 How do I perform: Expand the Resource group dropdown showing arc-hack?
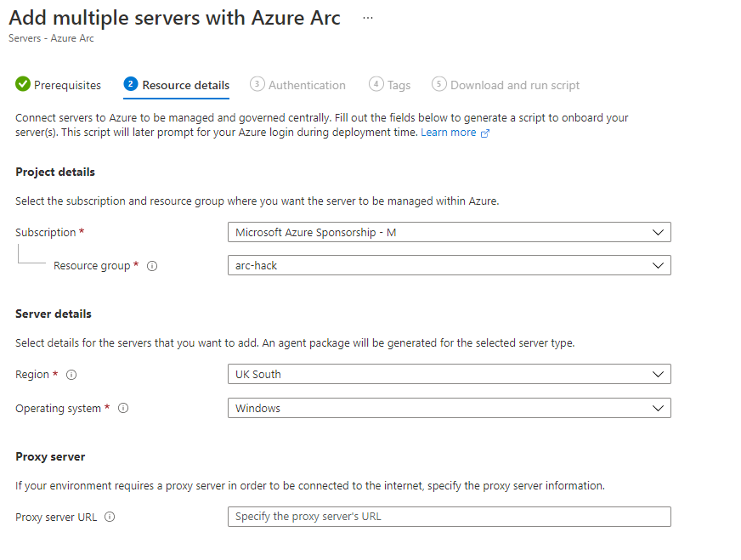[x=449, y=265]
